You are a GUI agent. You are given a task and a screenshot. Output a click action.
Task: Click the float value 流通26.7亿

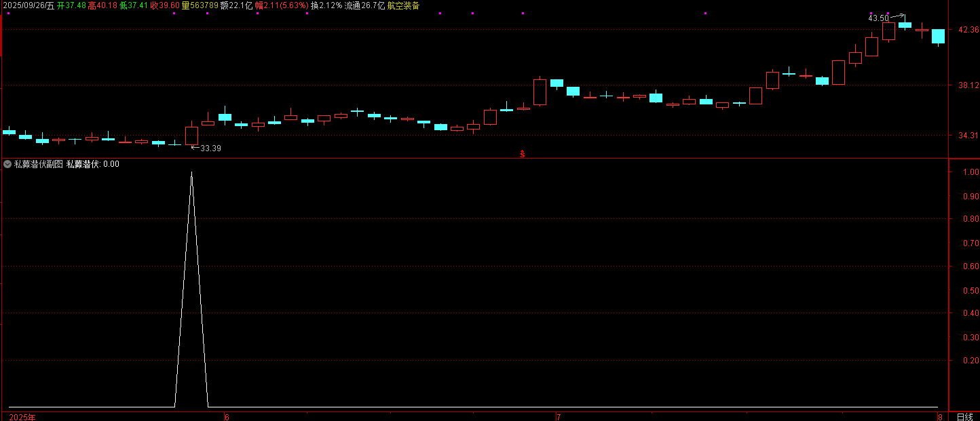coord(364,5)
